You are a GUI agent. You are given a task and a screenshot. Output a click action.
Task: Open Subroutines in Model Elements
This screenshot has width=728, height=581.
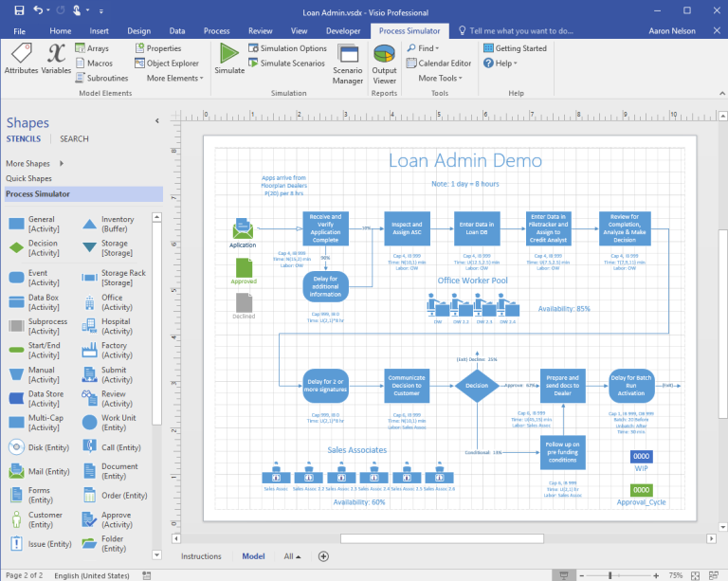click(x=101, y=78)
